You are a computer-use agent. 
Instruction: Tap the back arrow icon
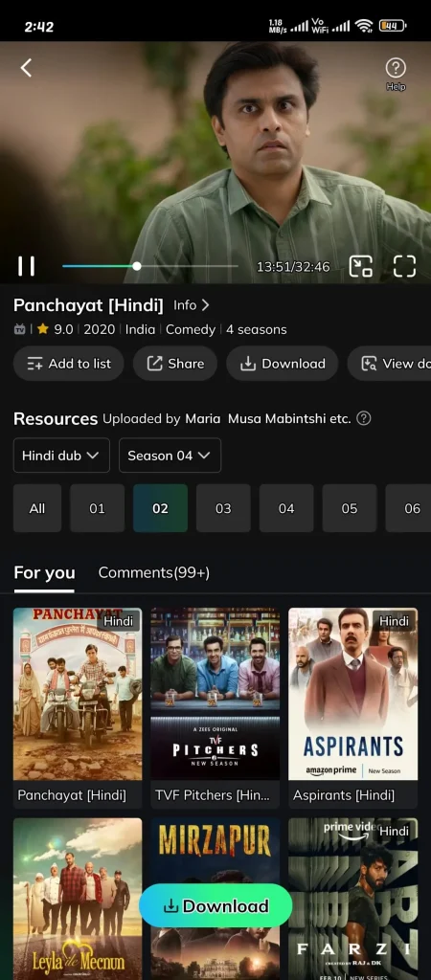[26, 68]
